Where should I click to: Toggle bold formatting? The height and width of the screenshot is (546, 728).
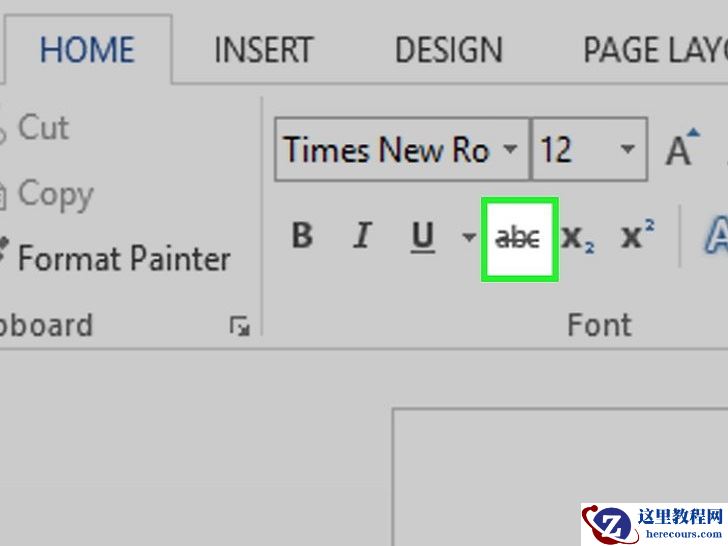tap(302, 237)
